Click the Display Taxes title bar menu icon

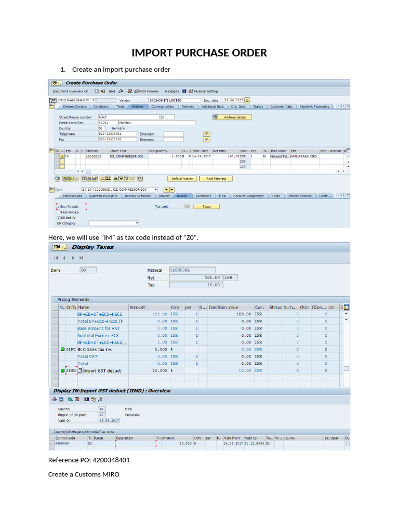click(x=59, y=247)
